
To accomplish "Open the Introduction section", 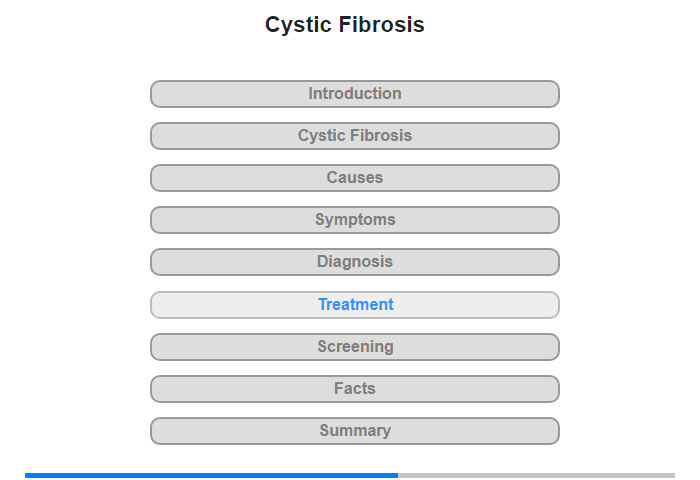I will point(355,94).
